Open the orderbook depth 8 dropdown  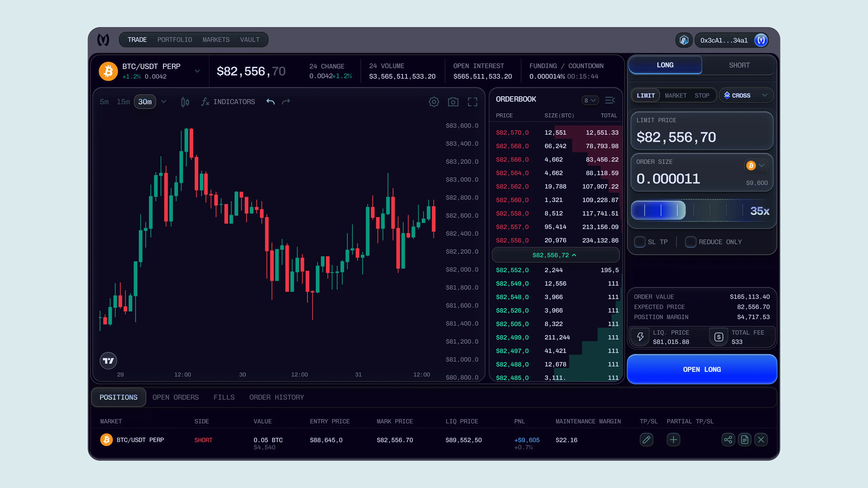590,100
